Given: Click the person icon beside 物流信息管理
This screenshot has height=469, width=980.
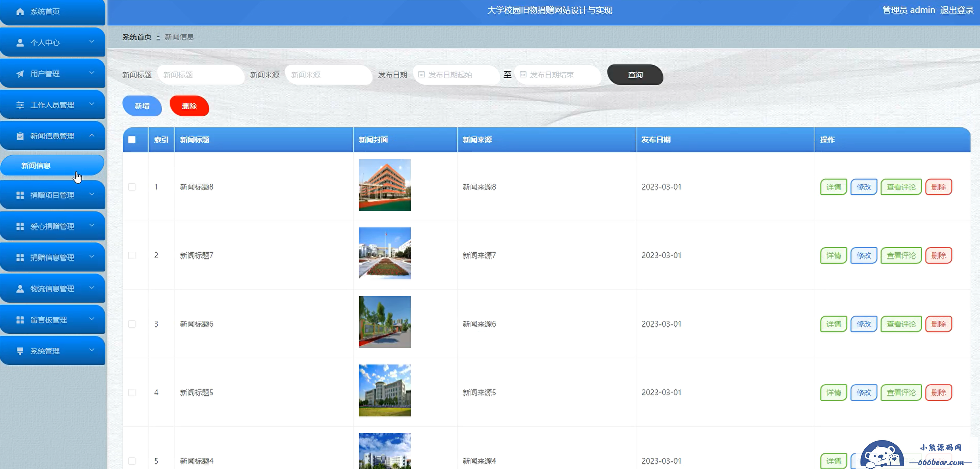Looking at the screenshot, I should click(20, 289).
